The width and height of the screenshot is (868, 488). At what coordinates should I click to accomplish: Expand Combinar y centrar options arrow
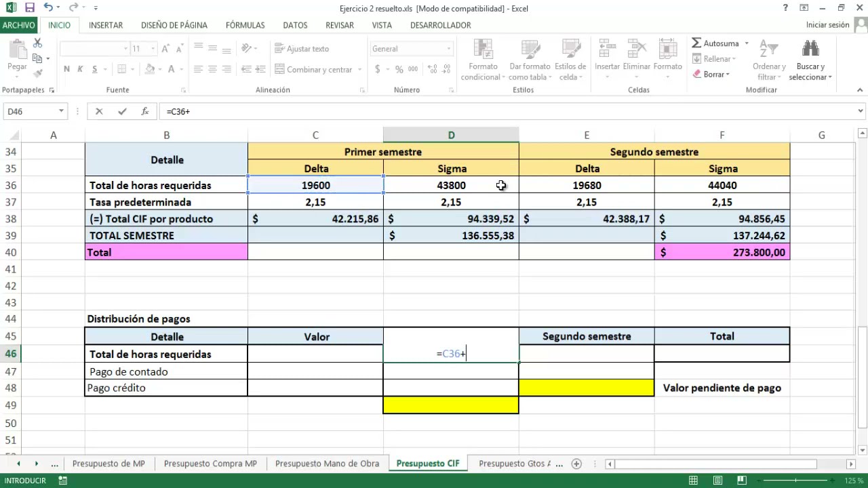click(359, 69)
